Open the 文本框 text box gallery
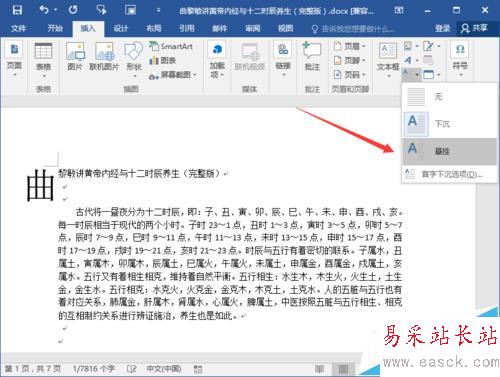 (388, 61)
